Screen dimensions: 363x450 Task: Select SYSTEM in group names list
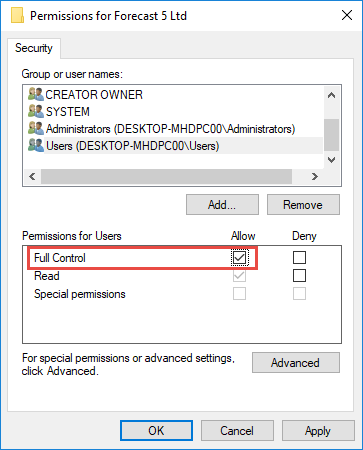[x=68, y=112]
